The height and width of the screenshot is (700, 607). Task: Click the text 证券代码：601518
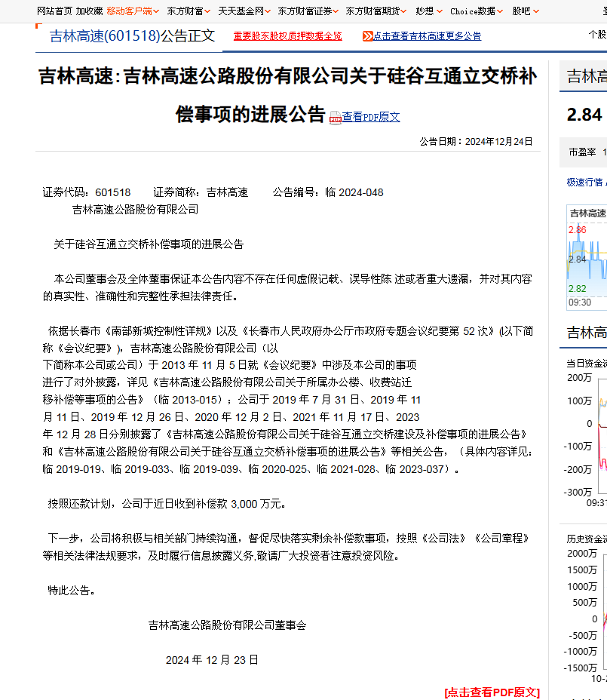coord(87,192)
